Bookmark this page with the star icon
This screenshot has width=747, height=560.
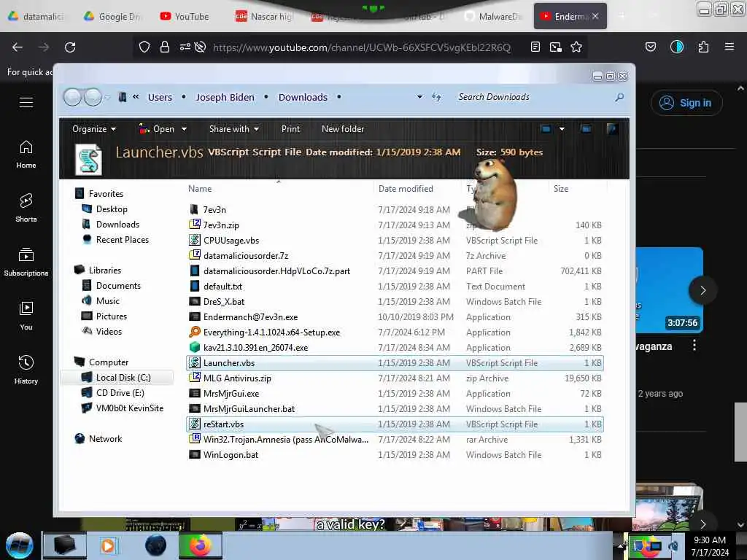(x=576, y=47)
